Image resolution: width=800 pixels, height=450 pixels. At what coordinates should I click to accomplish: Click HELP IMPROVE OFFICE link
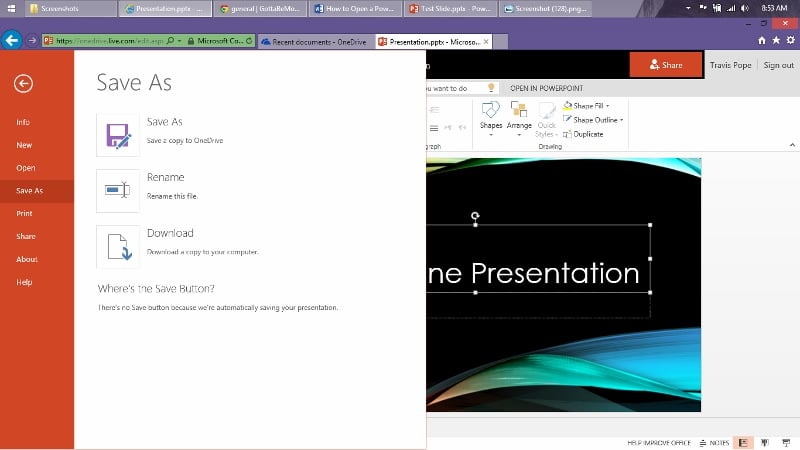pyautogui.click(x=659, y=443)
